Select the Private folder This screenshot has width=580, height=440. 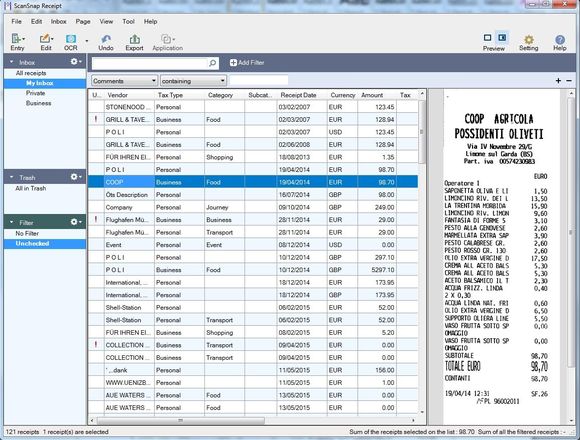[x=36, y=93]
